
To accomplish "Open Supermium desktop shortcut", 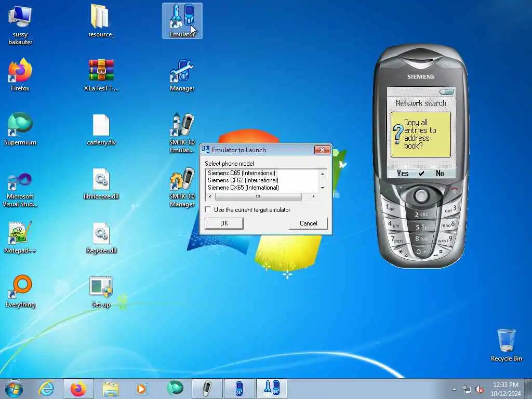I will 20,129.
